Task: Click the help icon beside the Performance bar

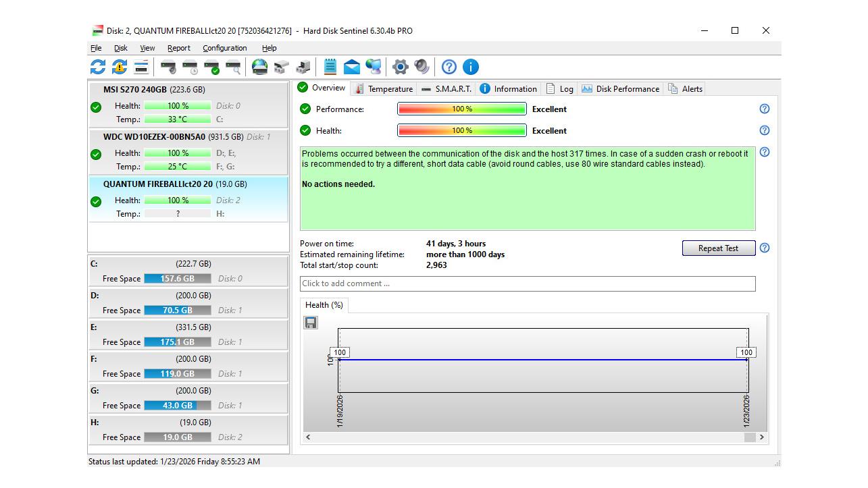Action: [x=765, y=109]
